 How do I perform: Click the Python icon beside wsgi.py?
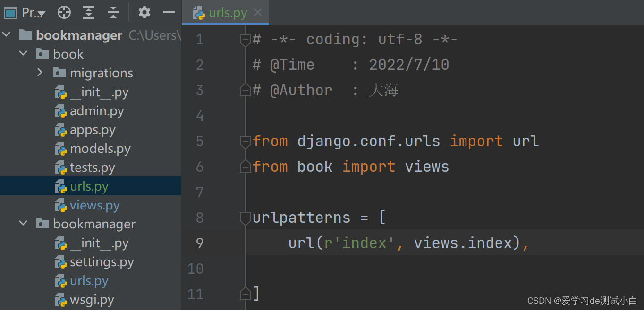coord(60,300)
